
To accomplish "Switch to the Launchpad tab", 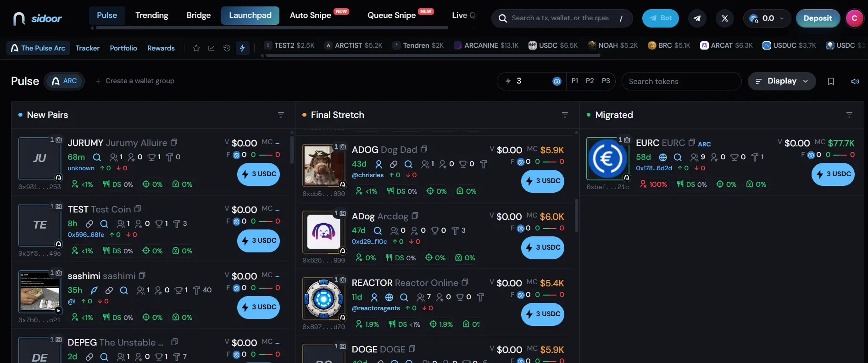I will click(250, 15).
